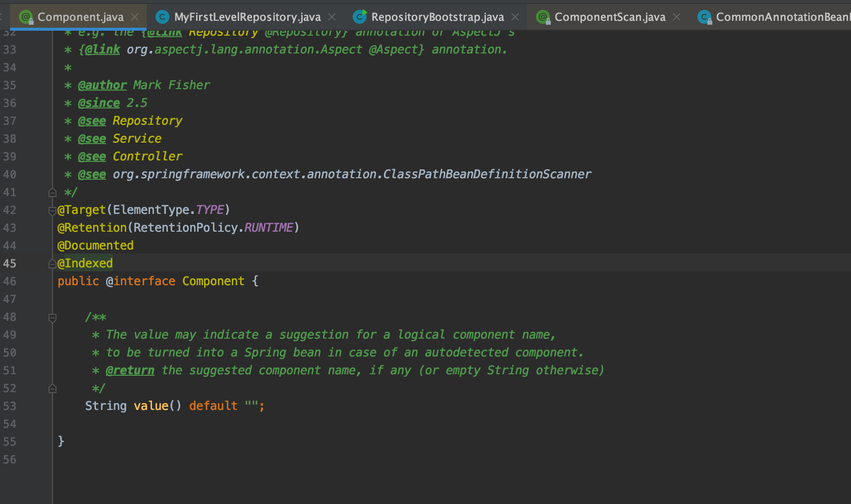This screenshot has width=851, height=504.
Task: Click the @see Controller reference
Action: click(x=147, y=156)
